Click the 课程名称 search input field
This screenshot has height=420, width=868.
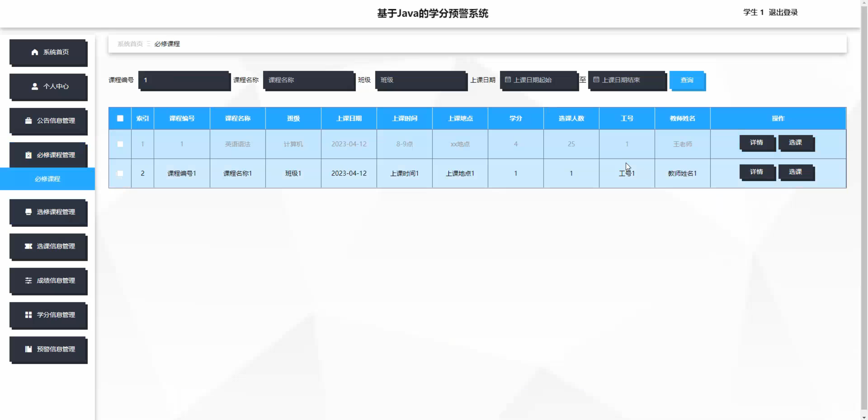[309, 80]
